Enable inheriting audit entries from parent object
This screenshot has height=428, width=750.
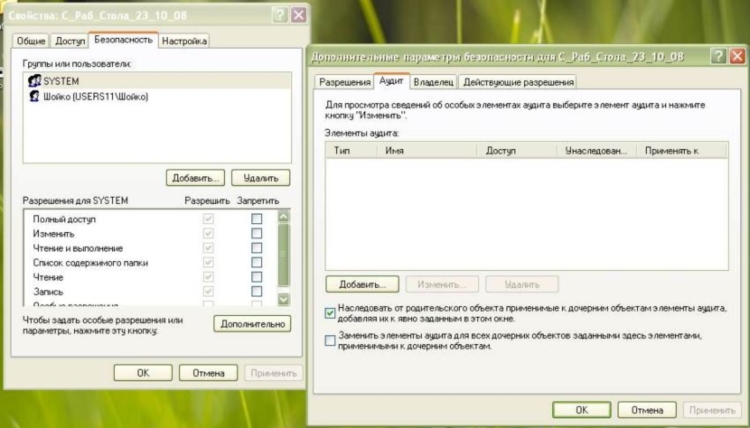pyautogui.click(x=331, y=313)
